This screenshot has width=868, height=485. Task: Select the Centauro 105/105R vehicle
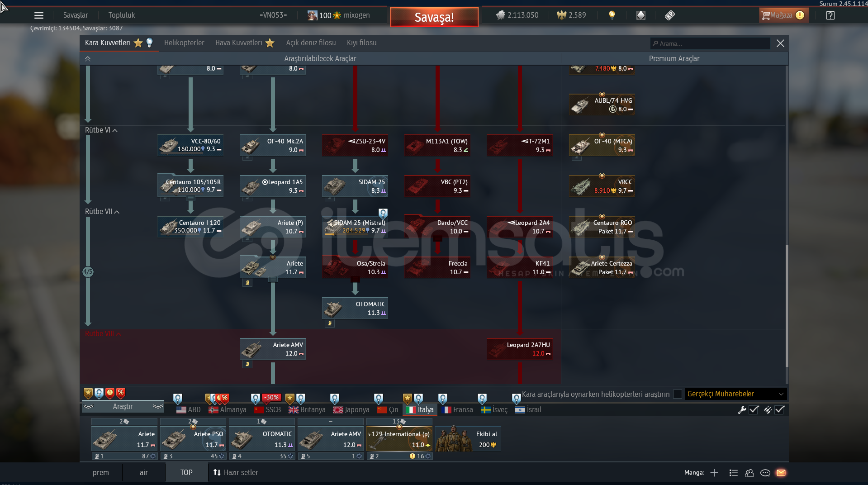click(x=190, y=186)
